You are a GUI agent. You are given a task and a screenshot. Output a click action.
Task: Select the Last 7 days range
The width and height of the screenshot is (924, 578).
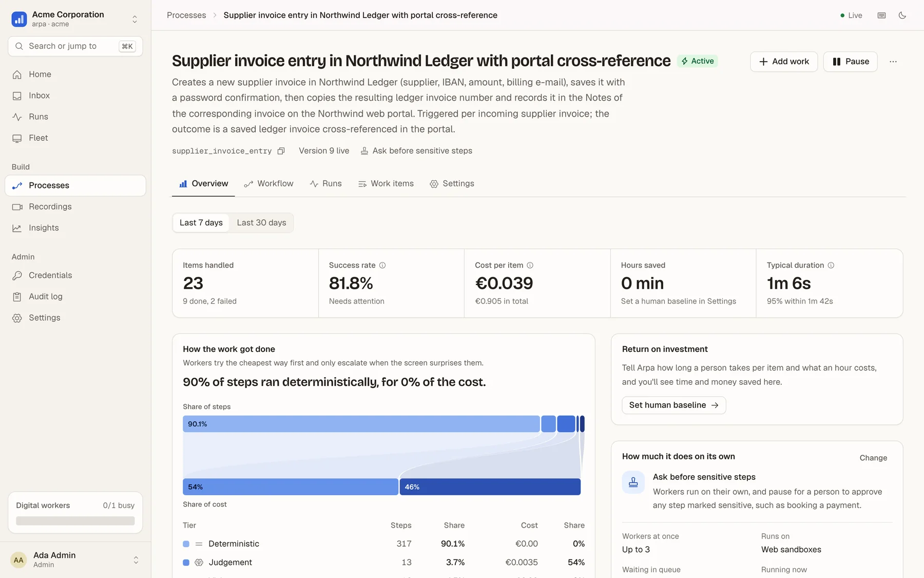[x=201, y=223]
